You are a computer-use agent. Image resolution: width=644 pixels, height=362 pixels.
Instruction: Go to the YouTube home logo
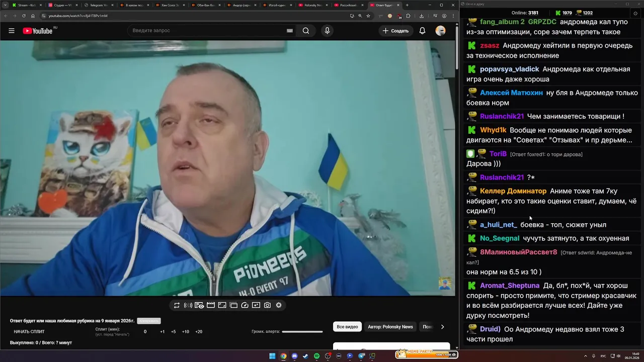pos(38,31)
